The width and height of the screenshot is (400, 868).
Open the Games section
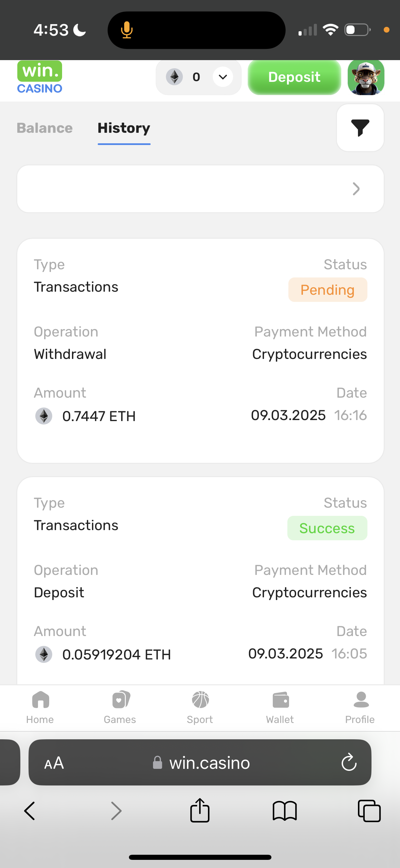tap(120, 707)
